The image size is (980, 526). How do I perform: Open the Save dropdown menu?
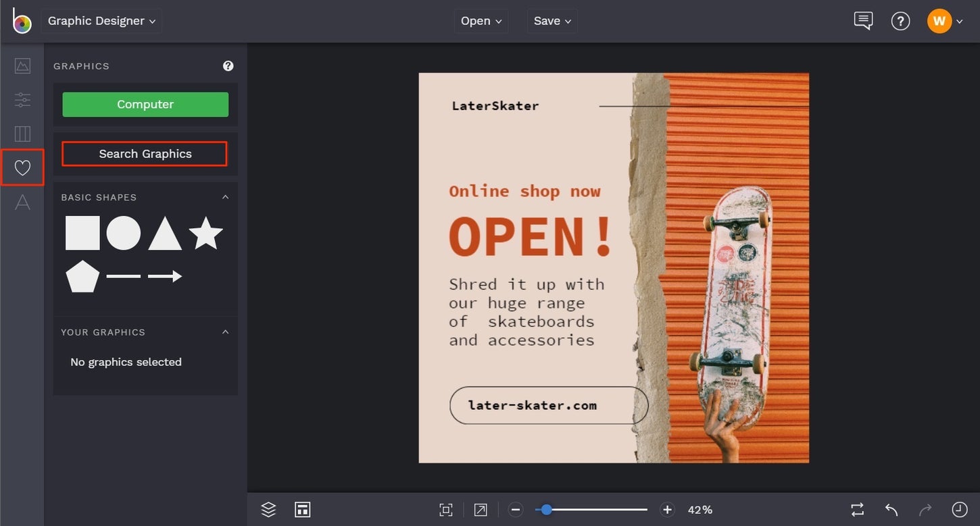click(552, 20)
